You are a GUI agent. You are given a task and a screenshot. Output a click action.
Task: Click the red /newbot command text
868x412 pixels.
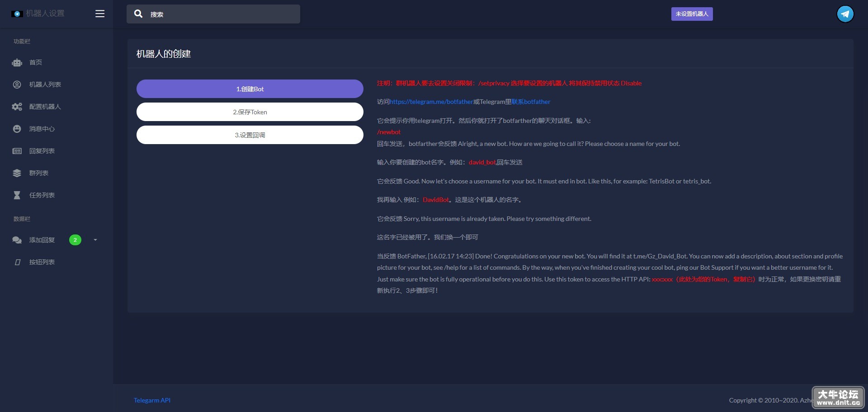pos(389,132)
